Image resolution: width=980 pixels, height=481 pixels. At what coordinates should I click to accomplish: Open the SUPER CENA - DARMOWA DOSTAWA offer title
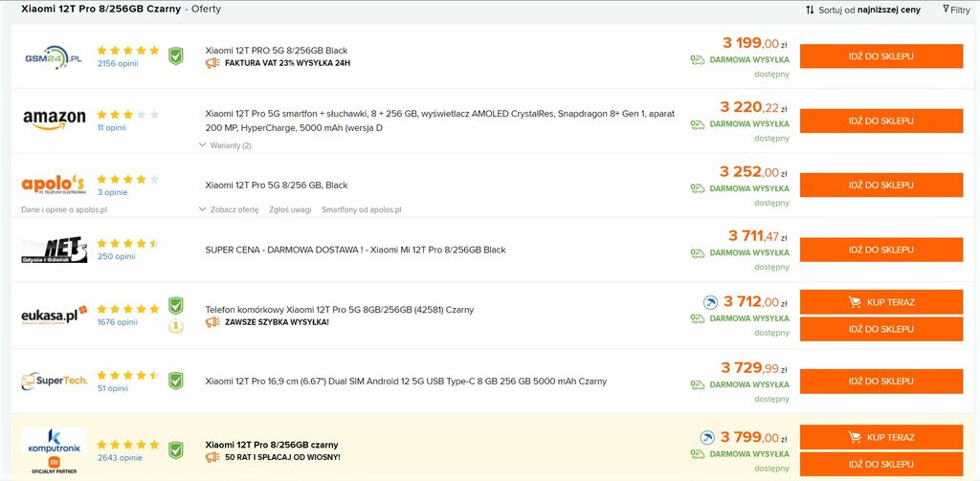(x=355, y=250)
